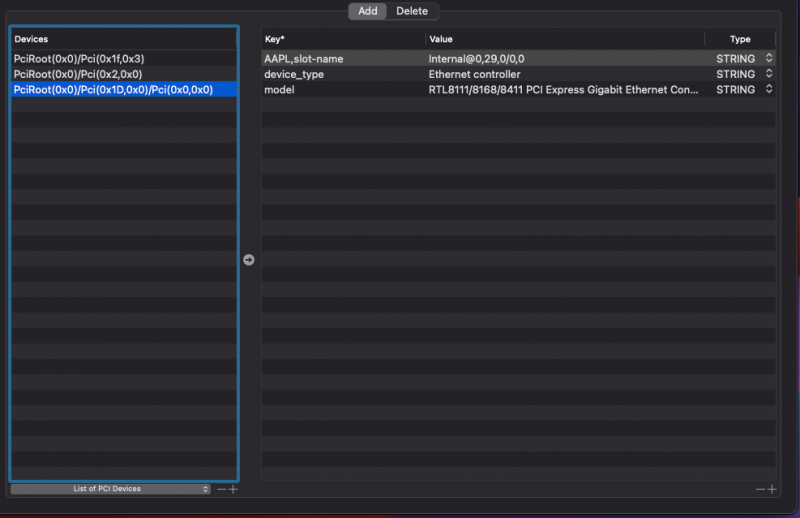The width and height of the screenshot is (800, 518).
Task: Select device PciRoot(0x0)/Pci(0x2,0x0)
Action: pos(124,74)
